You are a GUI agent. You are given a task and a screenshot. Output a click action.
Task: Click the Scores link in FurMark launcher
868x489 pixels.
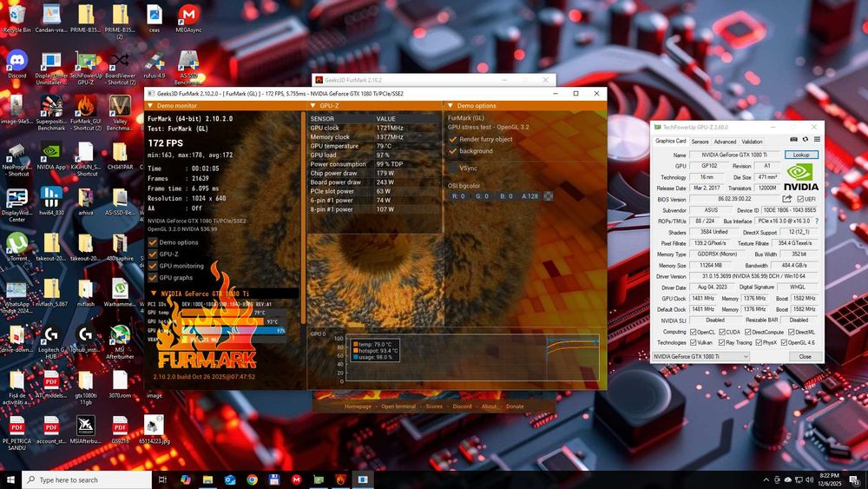(434, 406)
